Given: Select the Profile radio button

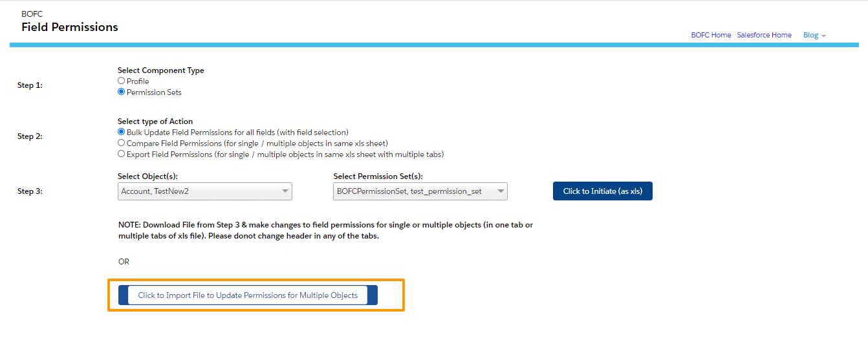Looking at the screenshot, I should (x=121, y=81).
